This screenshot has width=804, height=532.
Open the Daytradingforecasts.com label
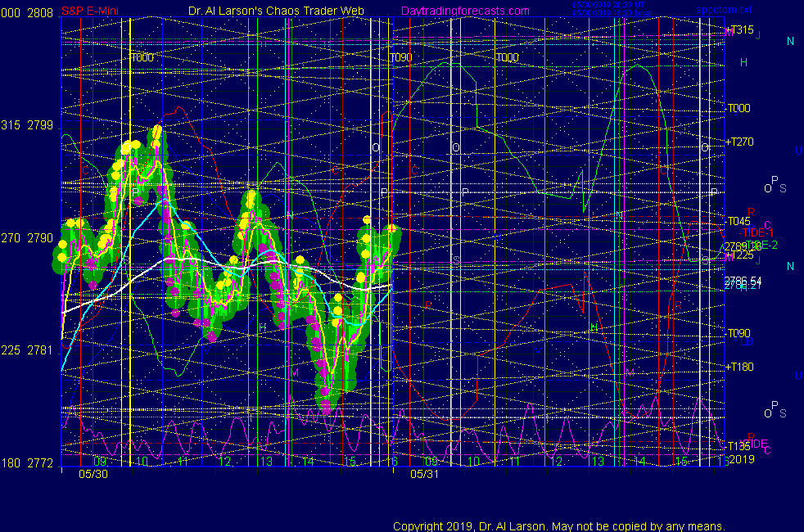[x=465, y=11]
